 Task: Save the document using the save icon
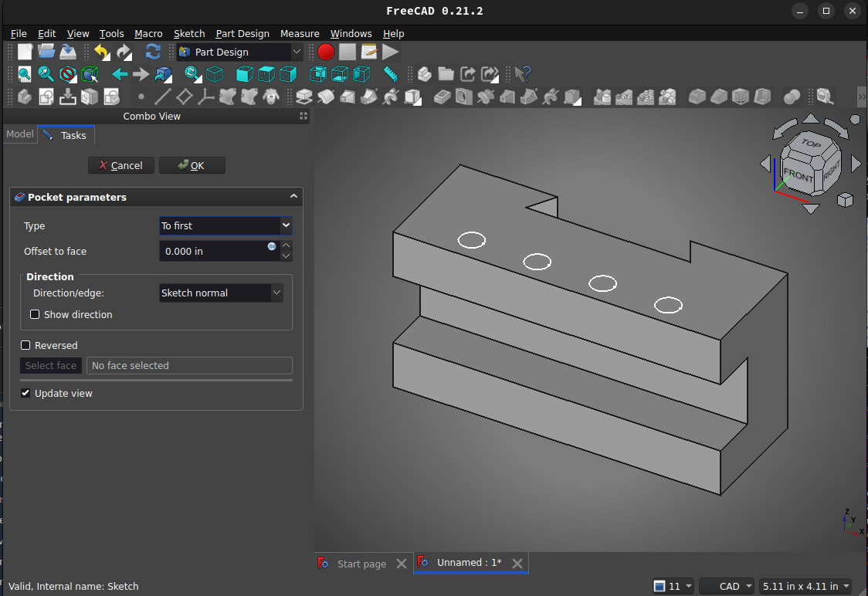[68, 52]
